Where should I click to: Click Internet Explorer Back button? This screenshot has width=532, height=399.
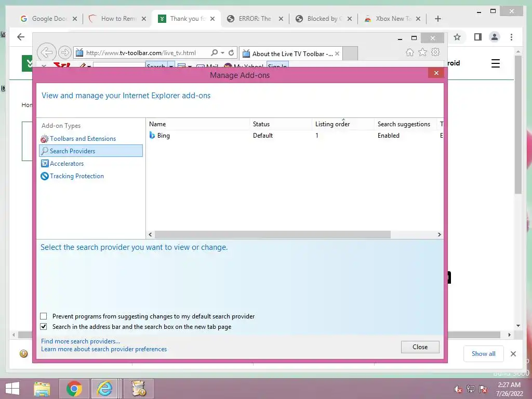coord(46,52)
